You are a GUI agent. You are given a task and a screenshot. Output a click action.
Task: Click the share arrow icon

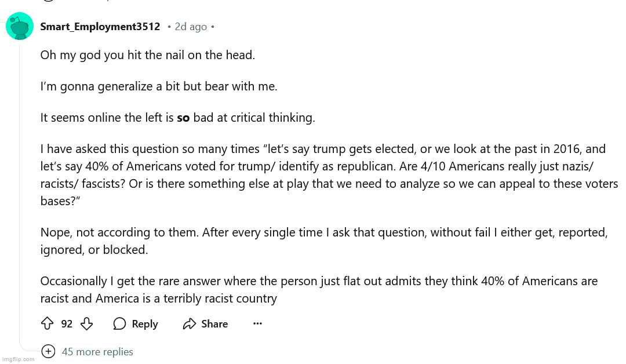(x=189, y=323)
